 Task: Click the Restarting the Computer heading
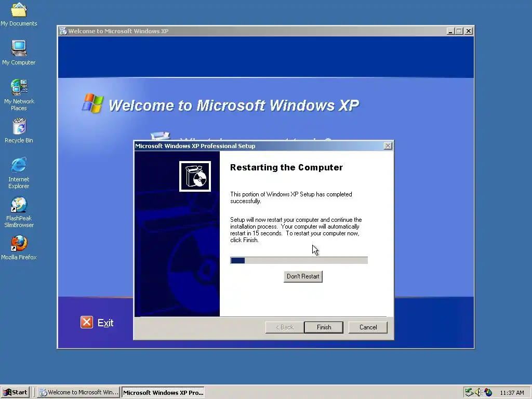point(286,167)
